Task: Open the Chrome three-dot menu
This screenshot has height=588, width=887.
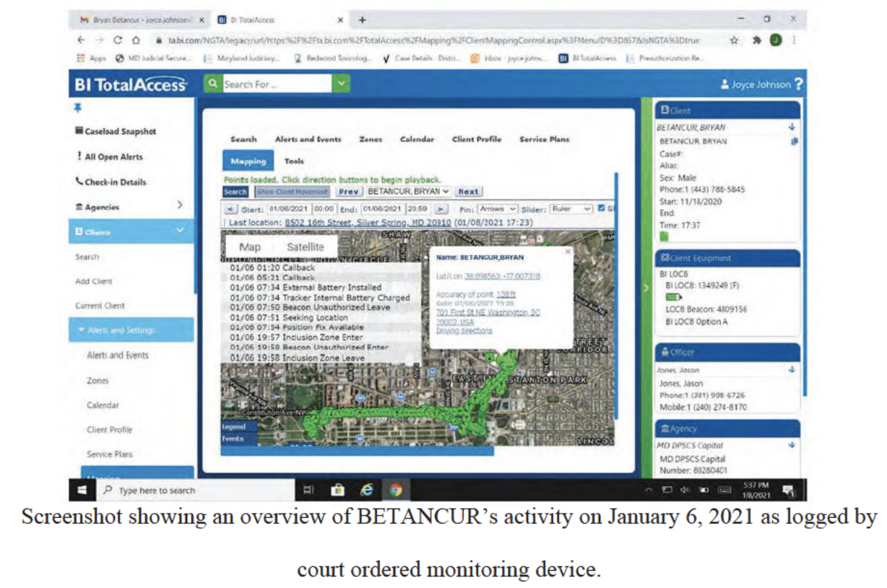Action: (x=794, y=40)
